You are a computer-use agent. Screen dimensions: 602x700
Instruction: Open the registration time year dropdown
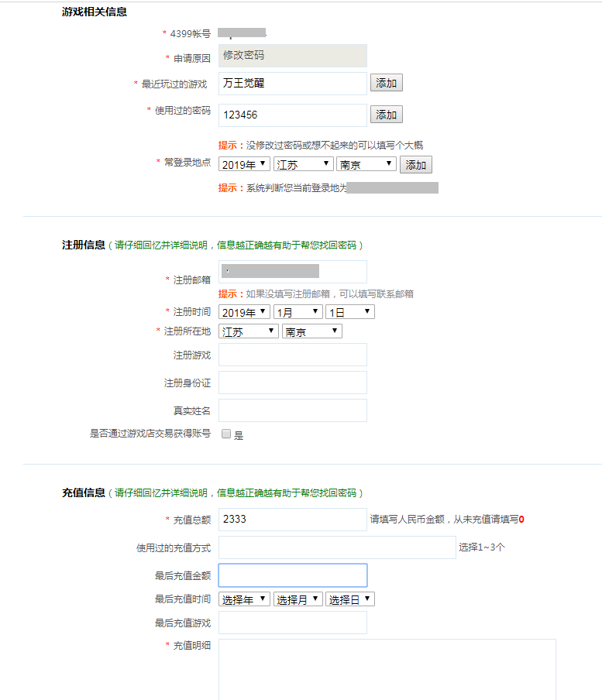pos(244,312)
